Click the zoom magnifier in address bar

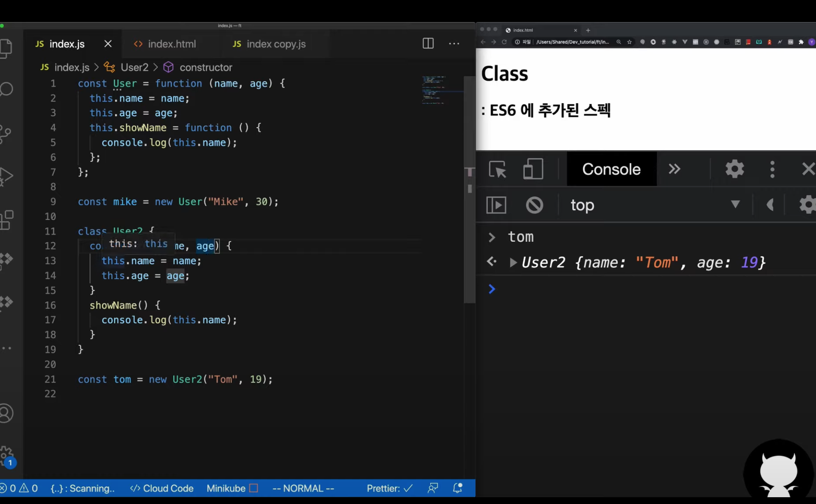(x=619, y=42)
